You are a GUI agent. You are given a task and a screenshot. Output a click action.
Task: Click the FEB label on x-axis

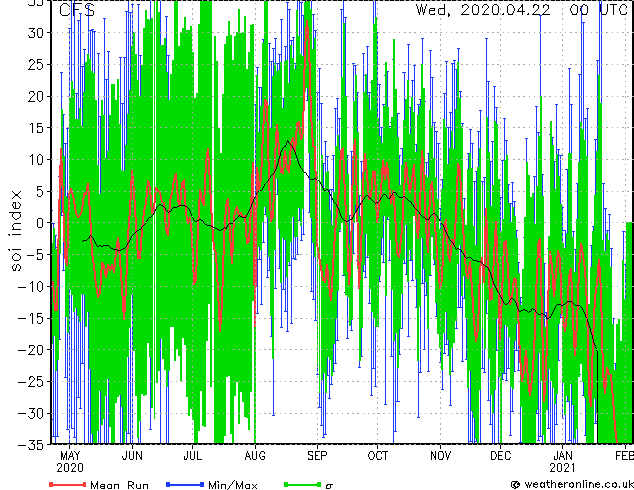click(625, 456)
